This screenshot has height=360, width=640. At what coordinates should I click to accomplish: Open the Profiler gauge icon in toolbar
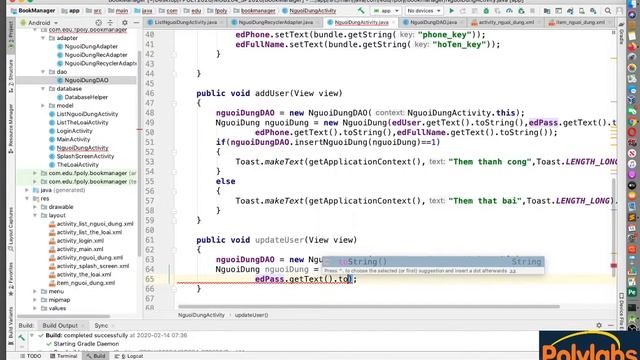coord(509,11)
